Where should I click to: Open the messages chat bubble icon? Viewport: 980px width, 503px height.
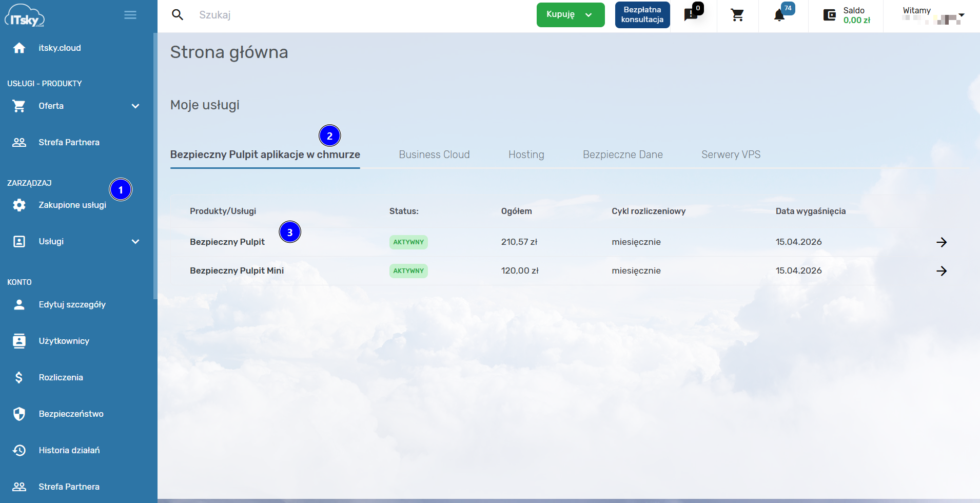691,15
